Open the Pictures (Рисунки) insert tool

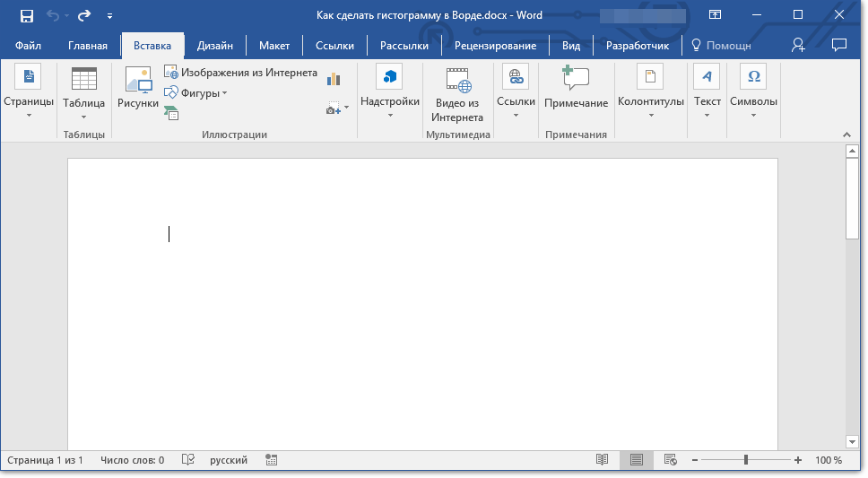point(138,89)
